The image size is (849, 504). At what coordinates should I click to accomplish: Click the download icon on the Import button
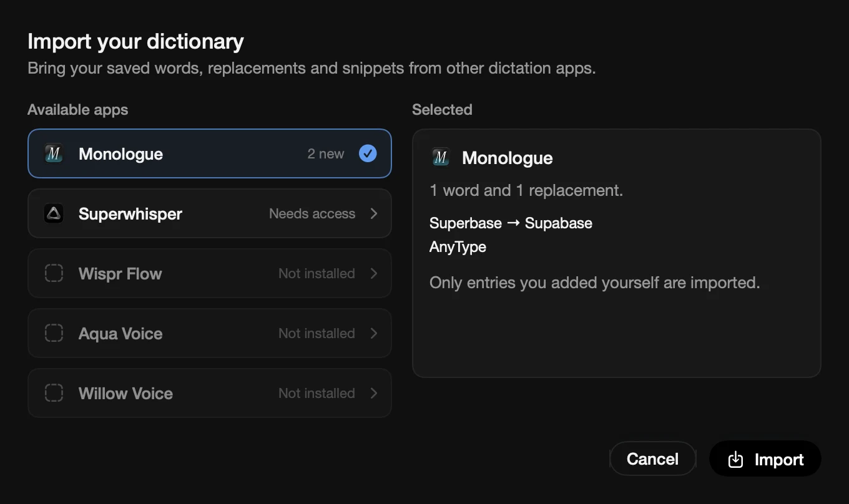(736, 460)
